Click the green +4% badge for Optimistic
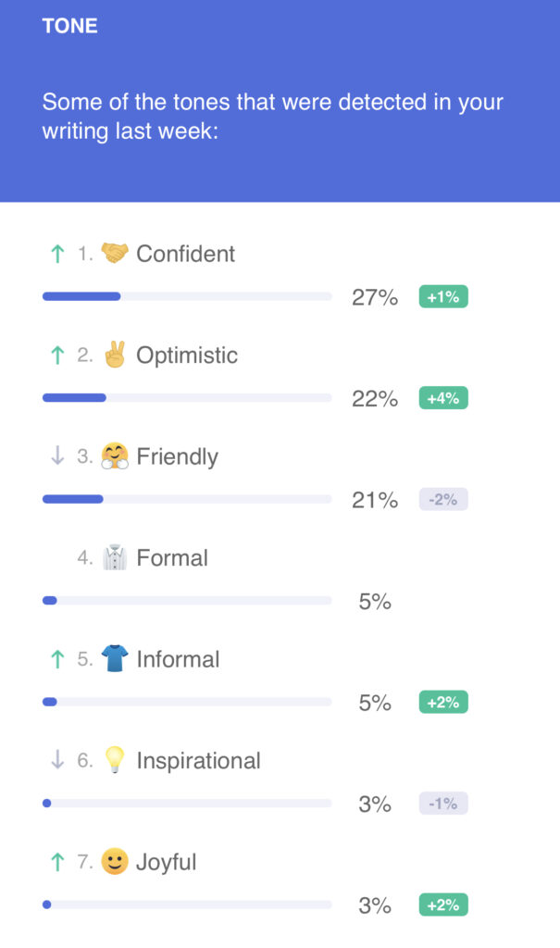Screen dimensions: 560x948 (x=443, y=398)
